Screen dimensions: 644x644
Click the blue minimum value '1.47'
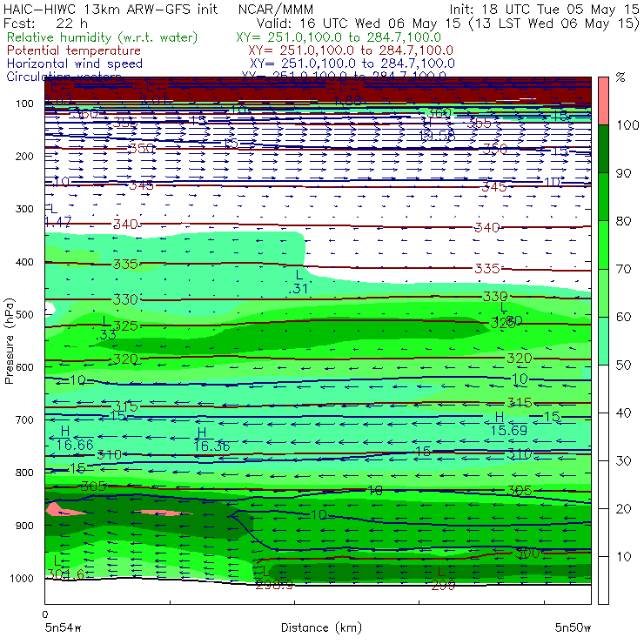pos(58,222)
